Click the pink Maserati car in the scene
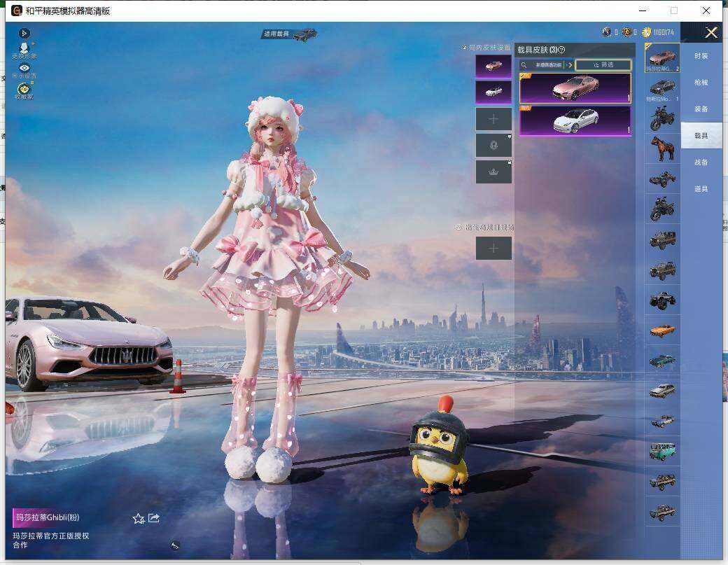This screenshot has width=728, height=565. point(88,342)
